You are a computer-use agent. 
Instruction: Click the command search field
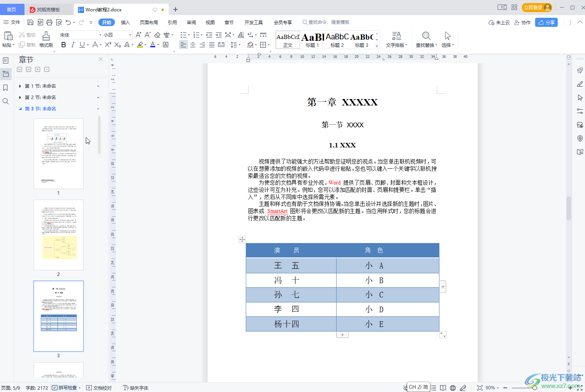326,22
